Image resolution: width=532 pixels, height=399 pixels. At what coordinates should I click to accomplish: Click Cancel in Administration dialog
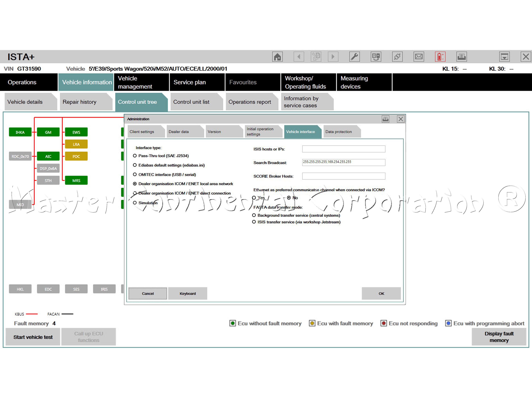(148, 293)
